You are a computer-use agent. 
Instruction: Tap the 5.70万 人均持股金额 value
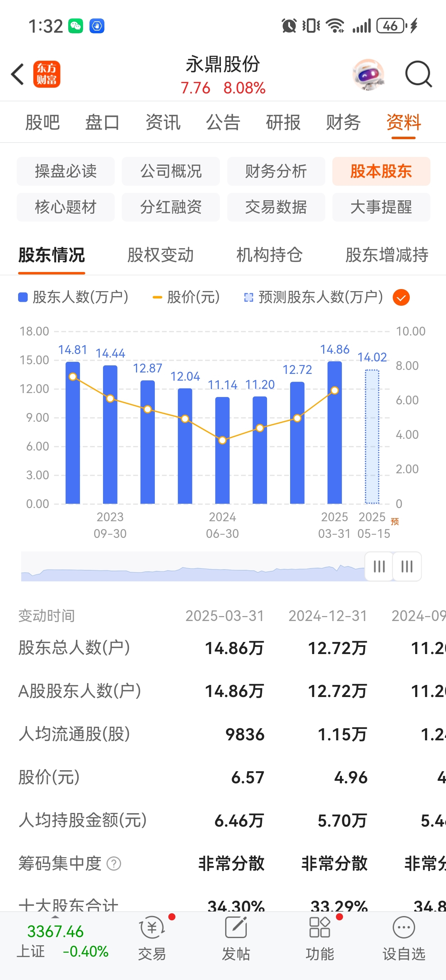click(342, 821)
